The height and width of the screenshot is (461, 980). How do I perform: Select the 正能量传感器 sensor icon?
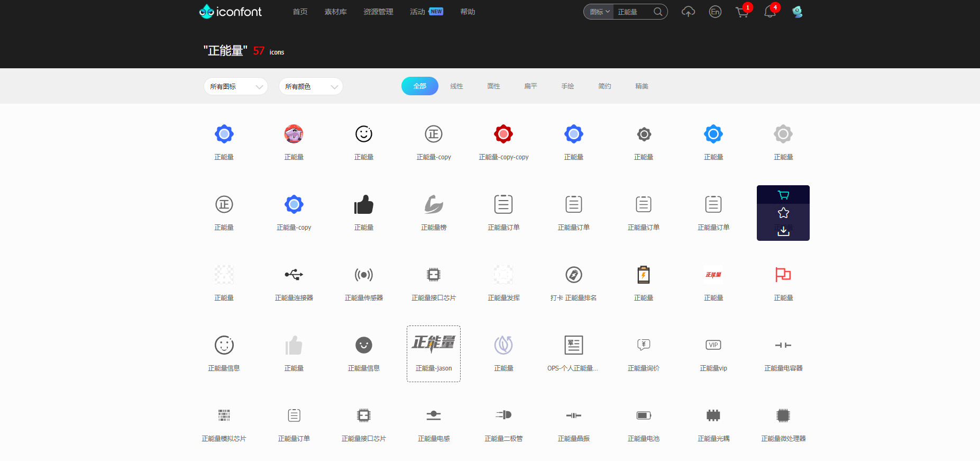pyautogui.click(x=364, y=275)
